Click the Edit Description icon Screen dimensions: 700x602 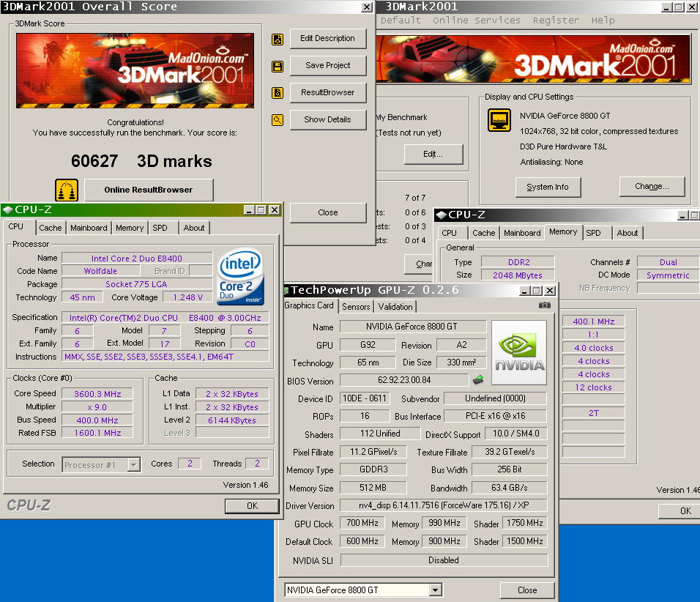point(278,40)
